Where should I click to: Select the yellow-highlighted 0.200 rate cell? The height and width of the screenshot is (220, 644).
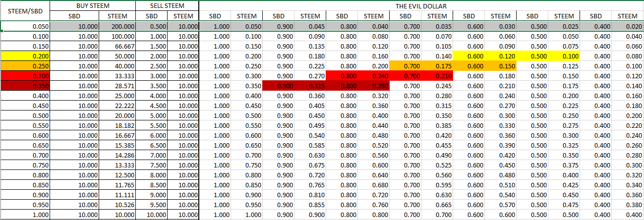click(x=25, y=56)
